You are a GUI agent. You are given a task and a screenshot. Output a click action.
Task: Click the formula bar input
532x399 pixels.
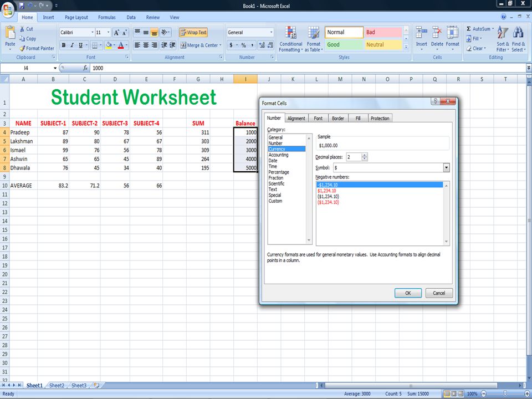click(308, 68)
